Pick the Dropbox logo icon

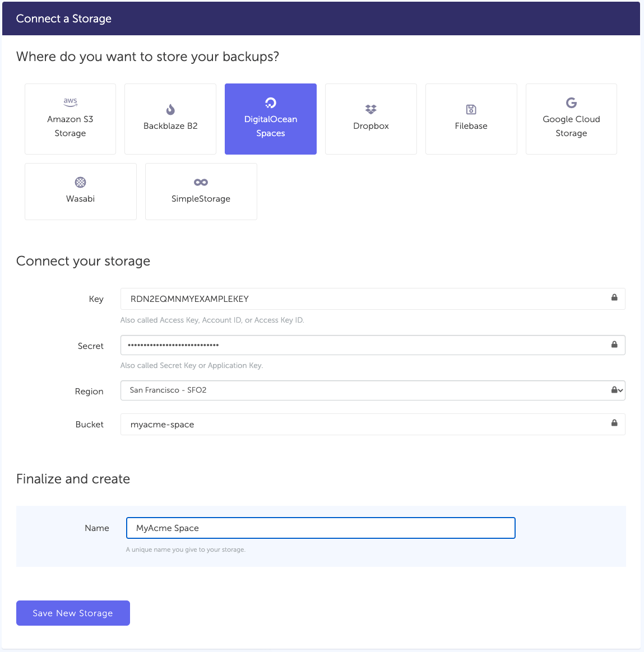[371, 109]
